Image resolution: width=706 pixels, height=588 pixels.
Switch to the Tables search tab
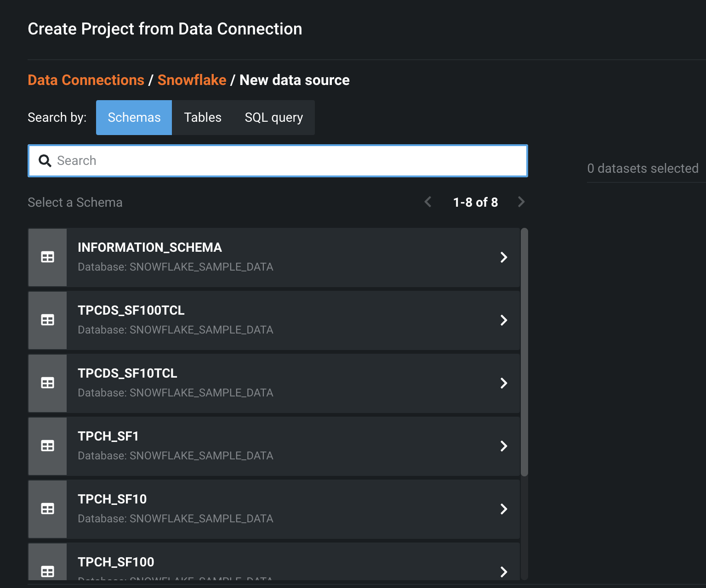(202, 117)
